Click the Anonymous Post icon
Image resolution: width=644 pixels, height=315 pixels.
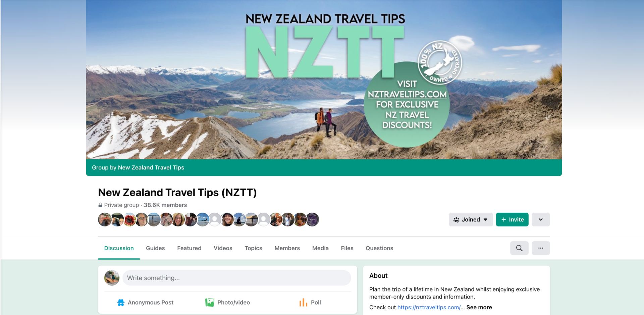click(121, 303)
